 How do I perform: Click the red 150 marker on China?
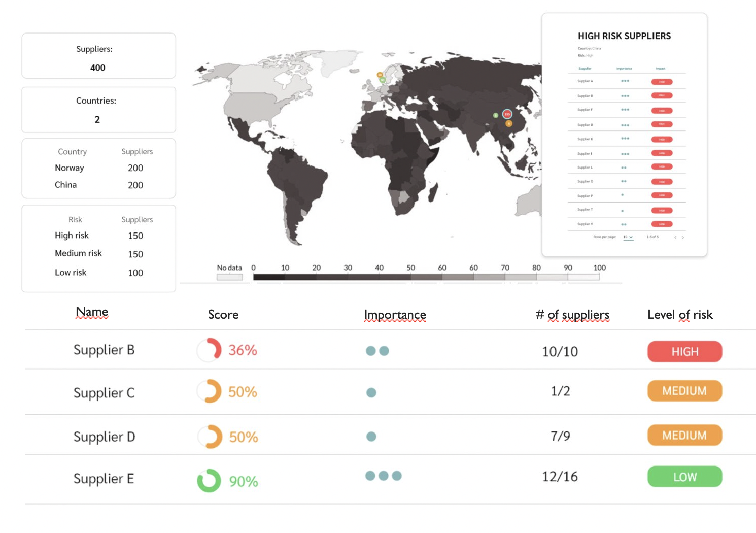click(507, 114)
